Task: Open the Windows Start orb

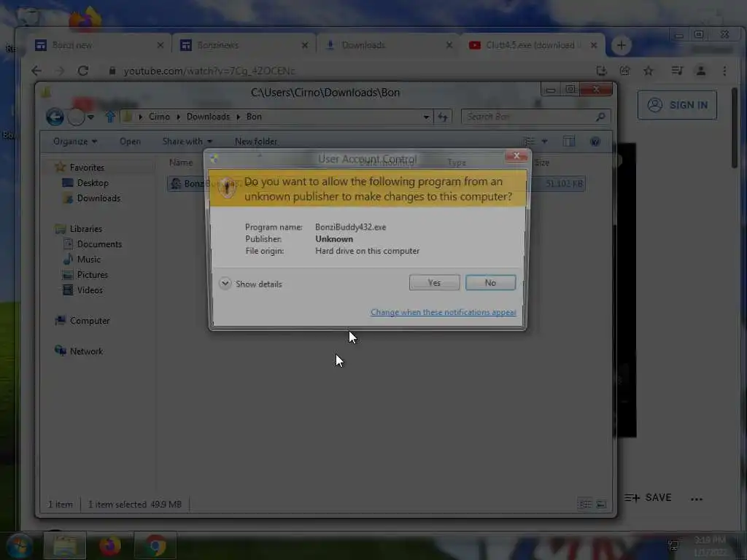Action: pyautogui.click(x=19, y=546)
